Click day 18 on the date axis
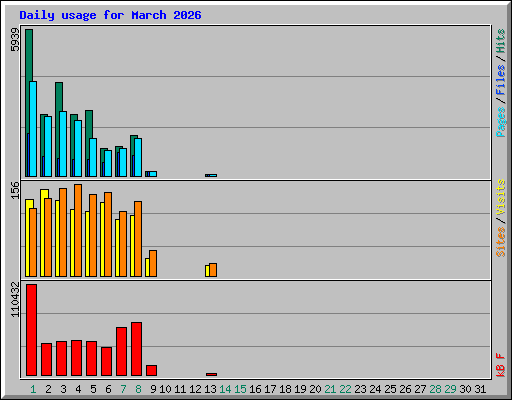 [x=285, y=389]
